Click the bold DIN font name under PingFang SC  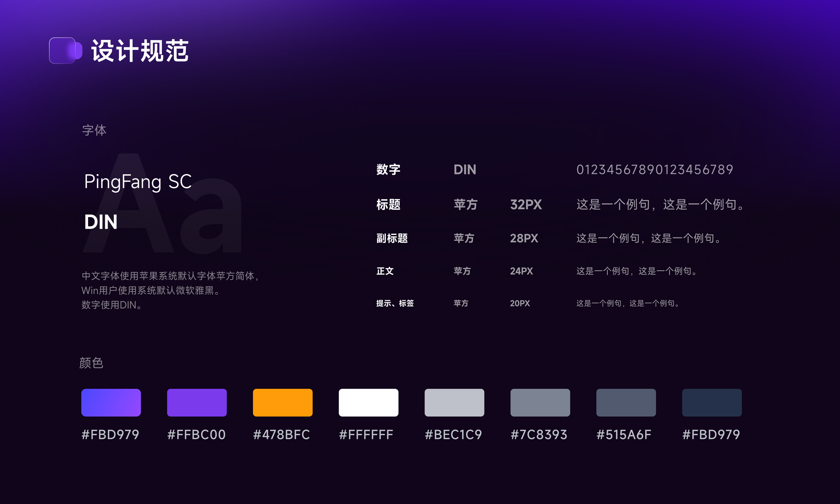pyautogui.click(x=101, y=222)
